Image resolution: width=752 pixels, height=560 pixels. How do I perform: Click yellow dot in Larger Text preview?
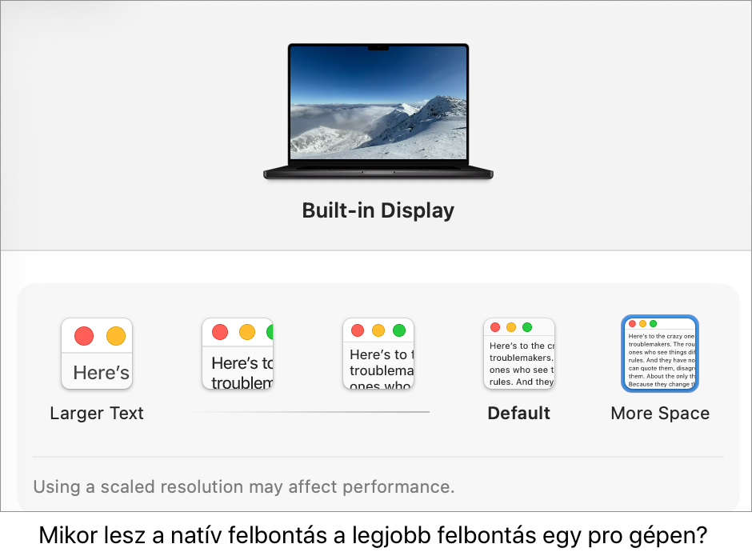[x=116, y=336]
